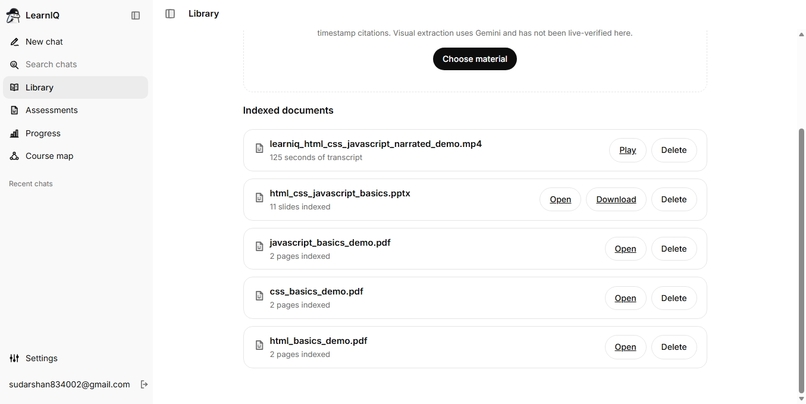
Task: Click the Course map nodes icon
Action: (x=14, y=156)
